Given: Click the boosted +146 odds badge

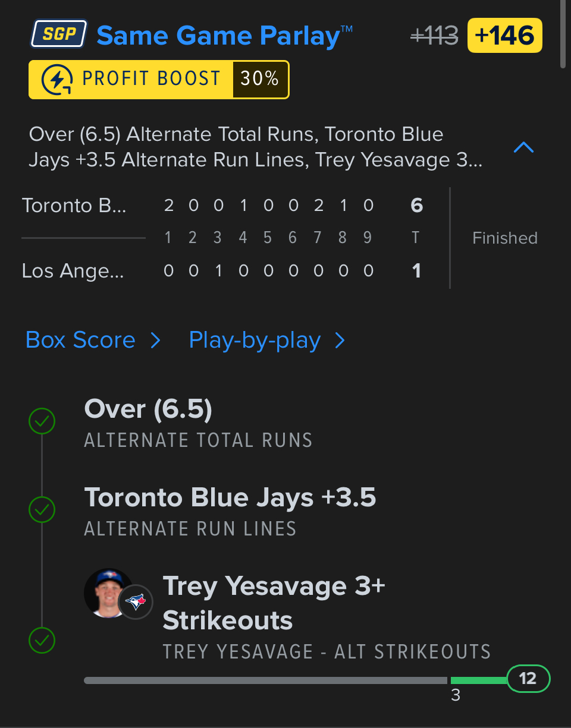Looking at the screenshot, I should (x=505, y=36).
